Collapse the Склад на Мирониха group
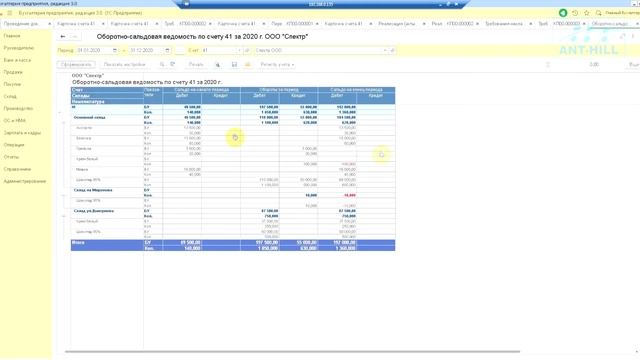Viewport: 640px width, 360px height. (64, 196)
